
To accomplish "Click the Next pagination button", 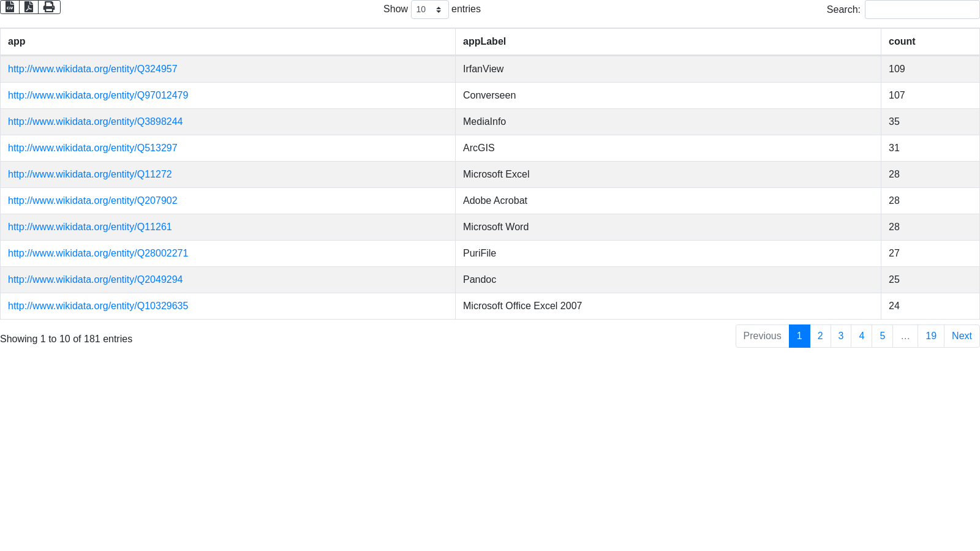I will click(962, 336).
